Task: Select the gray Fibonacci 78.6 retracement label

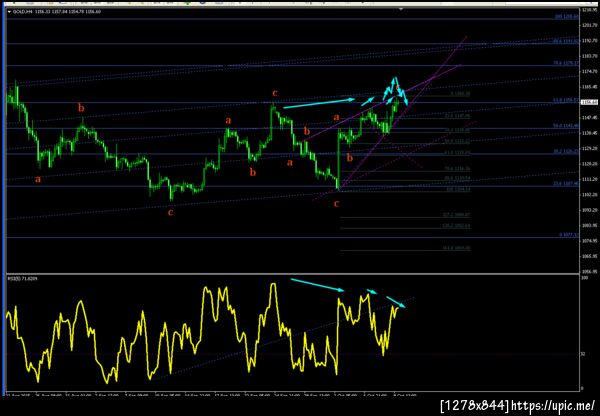Action: click(x=457, y=169)
